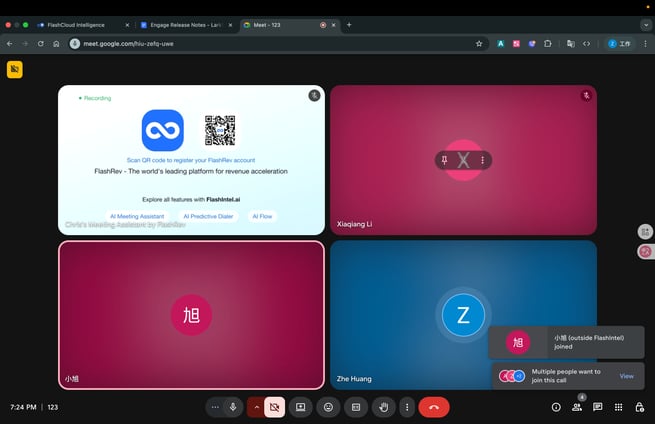Open the Extensions puzzle menu
Image resolution: width=655 pixels, height=424 pixels.
(548, 43)
